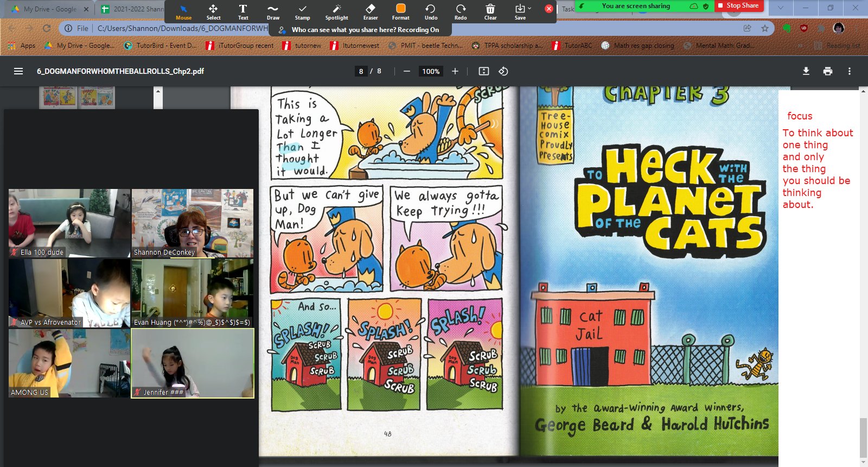
Task: Activate the Draw annotation tool
Action: (273, 12)
